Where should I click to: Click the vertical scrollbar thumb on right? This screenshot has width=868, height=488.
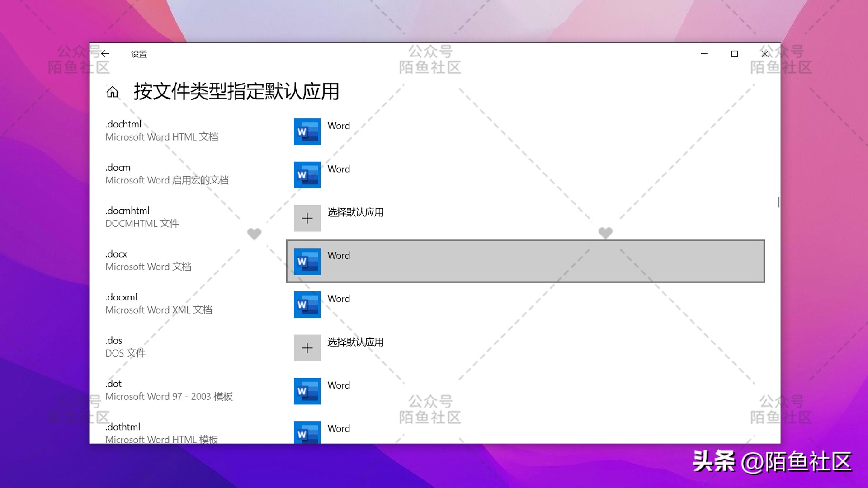tap(778, 202)
